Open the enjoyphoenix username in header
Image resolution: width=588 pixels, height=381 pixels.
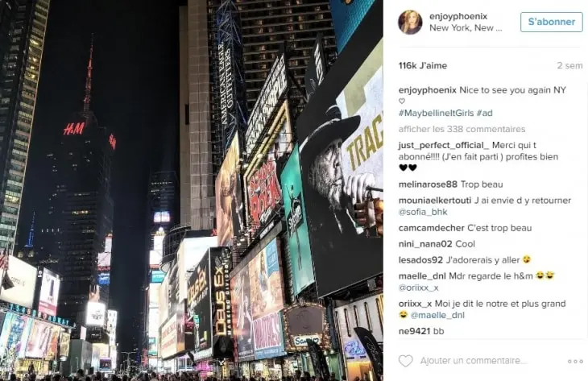pyautogui.click(x=458, y=16)
